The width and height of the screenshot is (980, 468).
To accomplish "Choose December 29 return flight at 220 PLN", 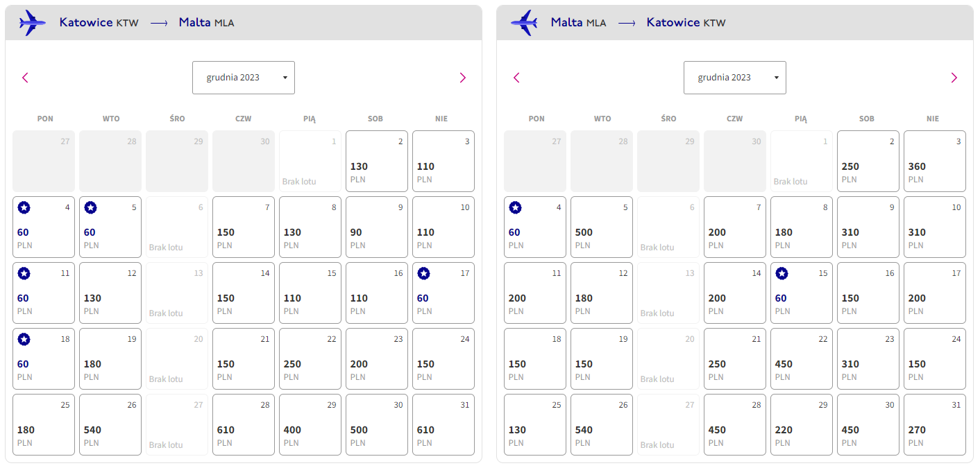I will pos(802,424).
